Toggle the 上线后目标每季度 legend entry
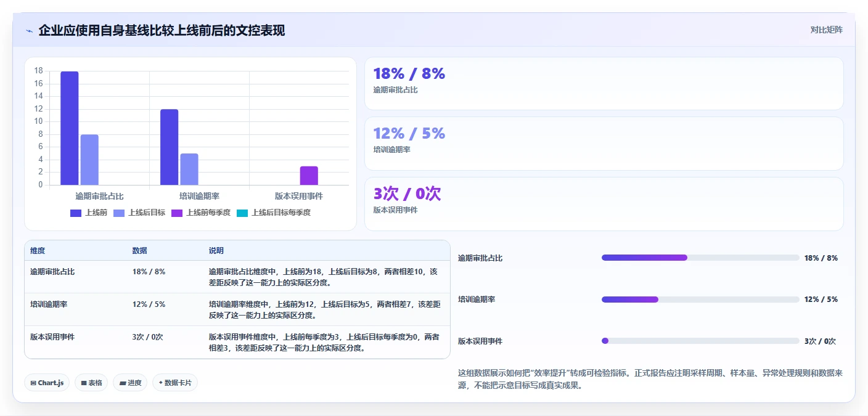868x416 pixels. (x=273, y=213)
